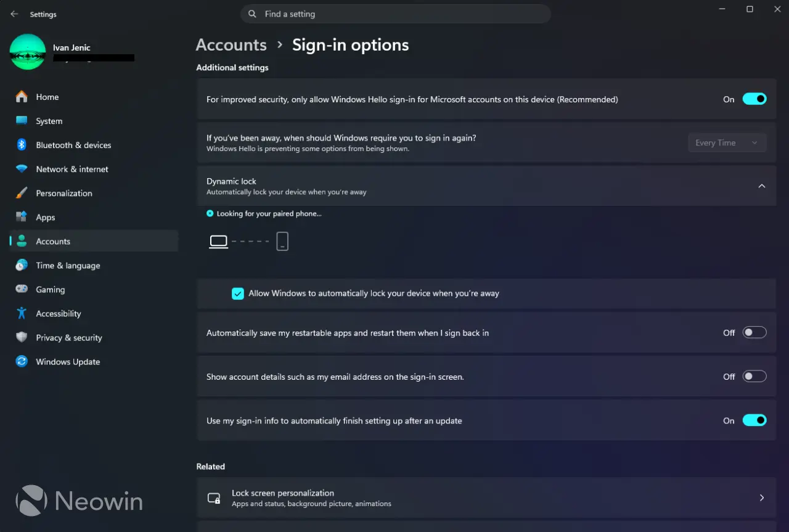The width and height of the screenshot is (789, 532).
Task: Collapse the Dynamic lock section
Action: pos(762,186)
